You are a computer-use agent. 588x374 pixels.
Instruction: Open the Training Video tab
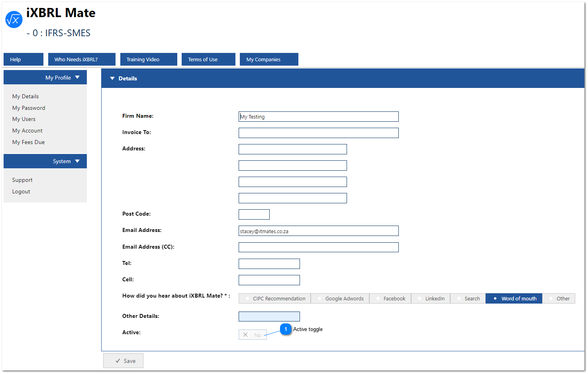[149, 59]
